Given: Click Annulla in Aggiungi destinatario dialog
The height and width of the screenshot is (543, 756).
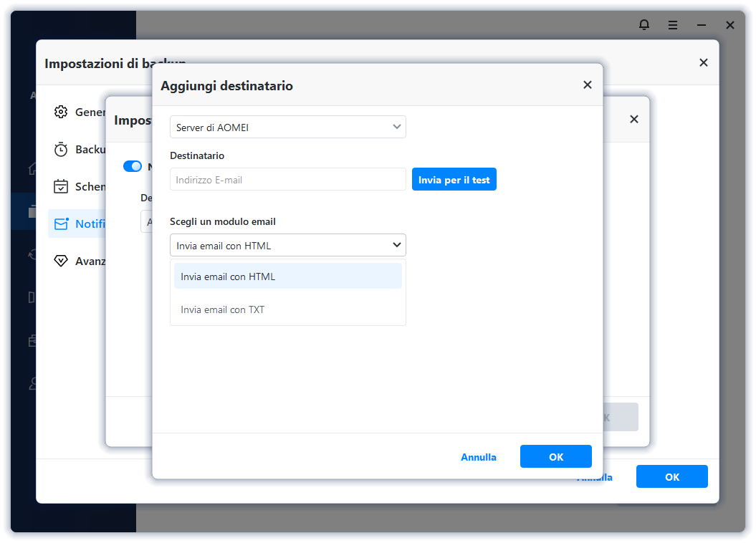Looking at the screenshot, I should (479, 457).
